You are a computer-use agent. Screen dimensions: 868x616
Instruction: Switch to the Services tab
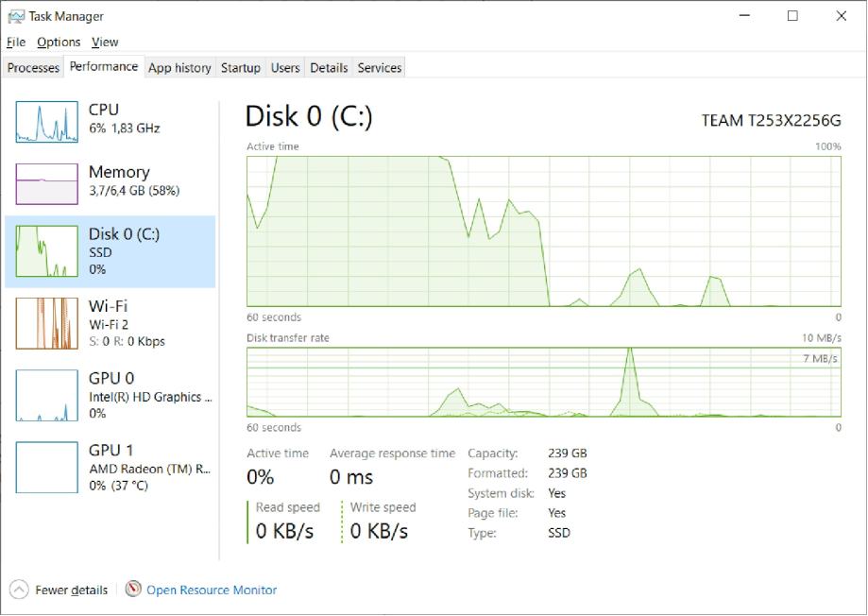380,68
